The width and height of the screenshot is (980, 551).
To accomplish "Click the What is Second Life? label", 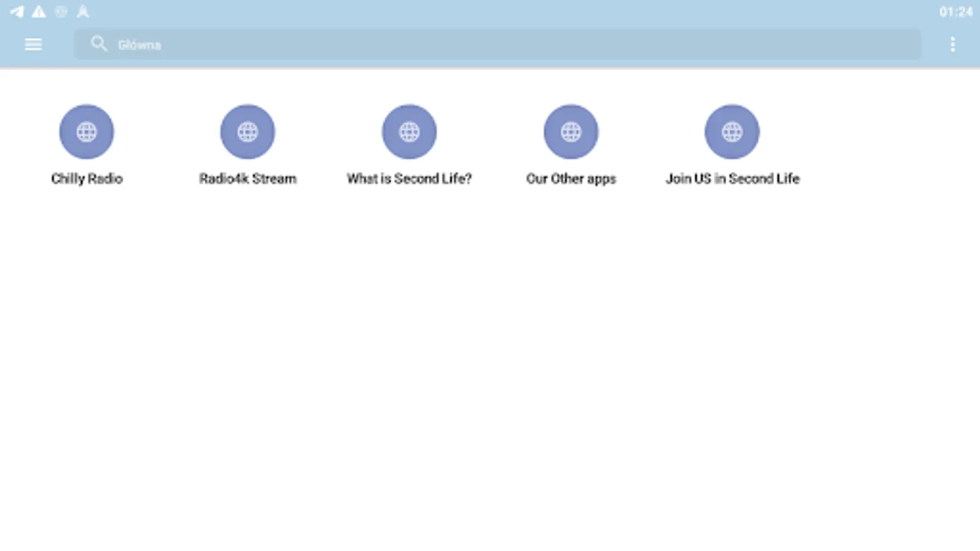I will click(x=409, y=179).
